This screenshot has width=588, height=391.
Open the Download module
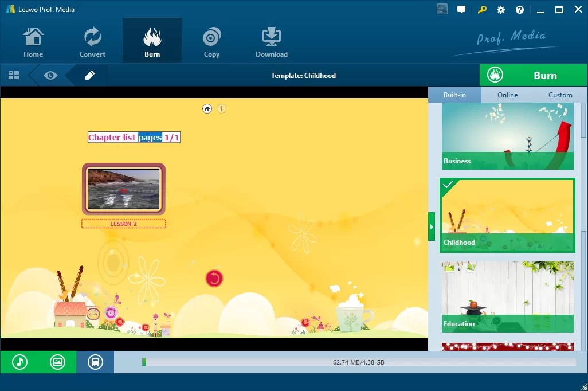(x=272, y=42)
